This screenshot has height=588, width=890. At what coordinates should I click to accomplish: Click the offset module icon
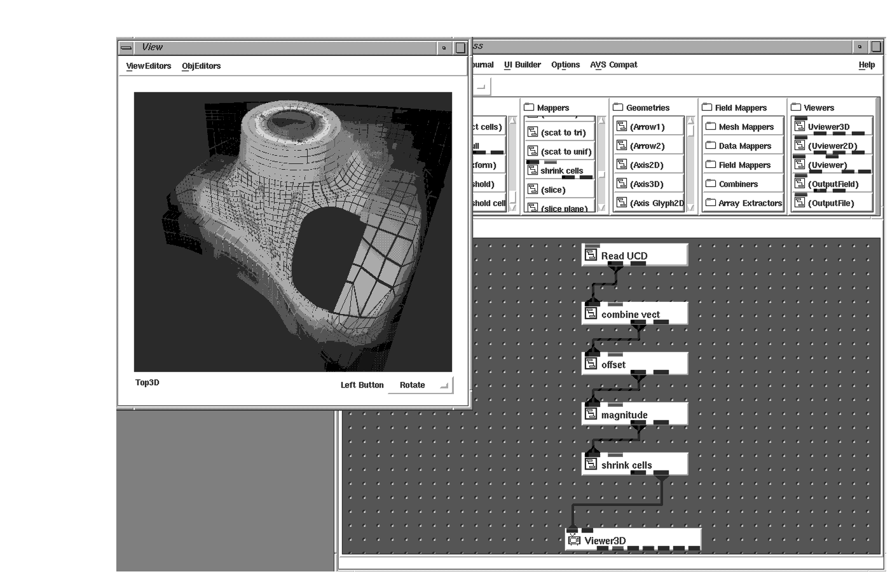591,364
